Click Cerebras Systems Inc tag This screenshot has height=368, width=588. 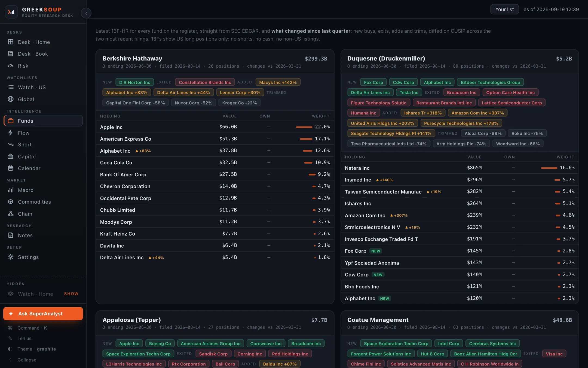pyautogui.click(x=492, y=343)
